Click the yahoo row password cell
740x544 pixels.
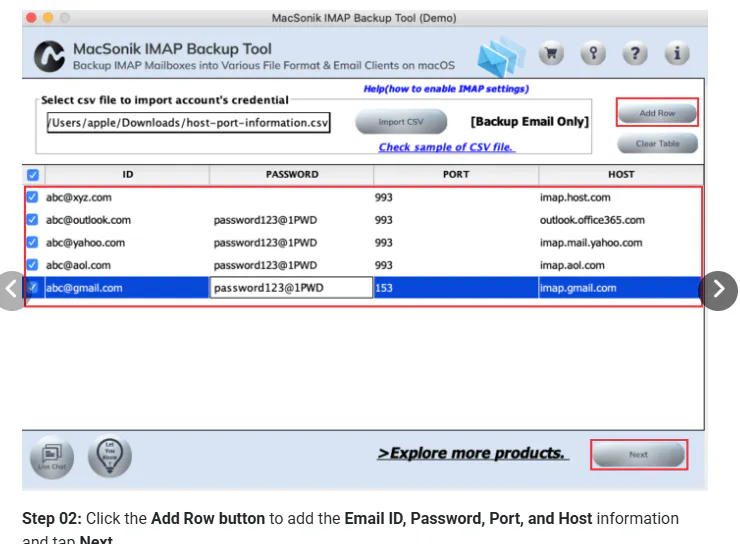point(291,243)
